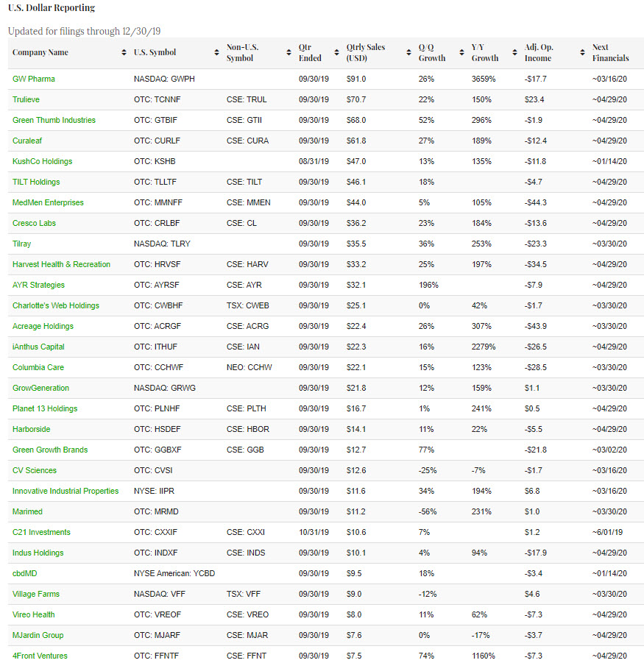Open the GW Pharma company link

tap(34, 79)
